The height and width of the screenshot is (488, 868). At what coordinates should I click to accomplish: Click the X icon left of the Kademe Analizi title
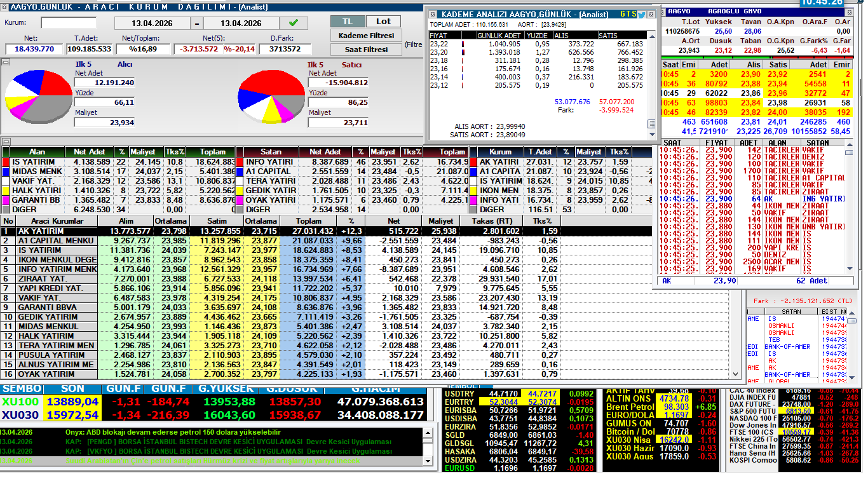point(432,14)
